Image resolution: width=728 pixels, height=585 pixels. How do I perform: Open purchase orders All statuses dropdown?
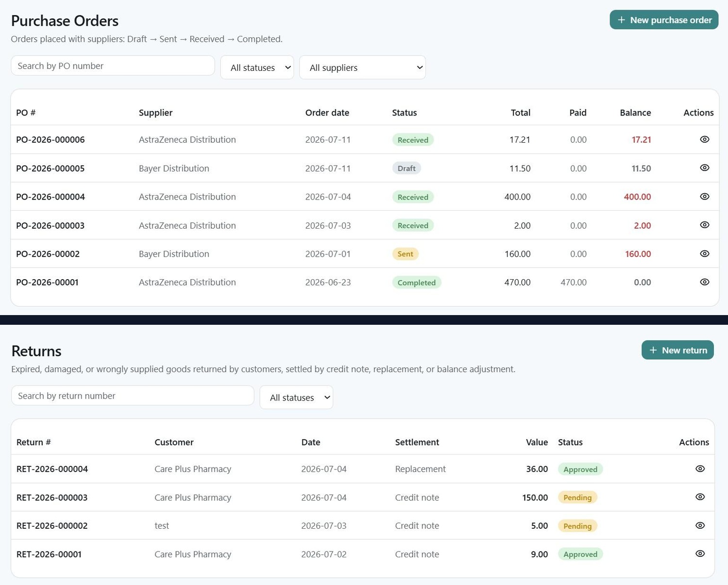[257, 67]
